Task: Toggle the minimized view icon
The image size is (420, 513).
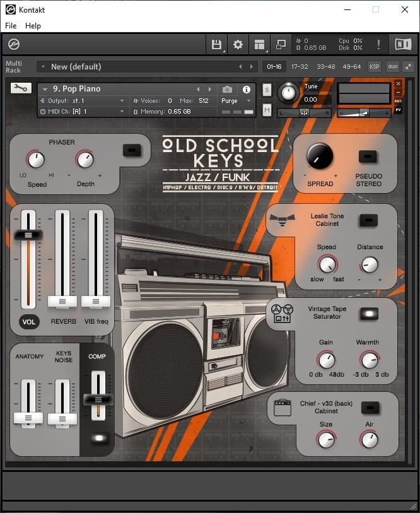Action: coord(281,45)
